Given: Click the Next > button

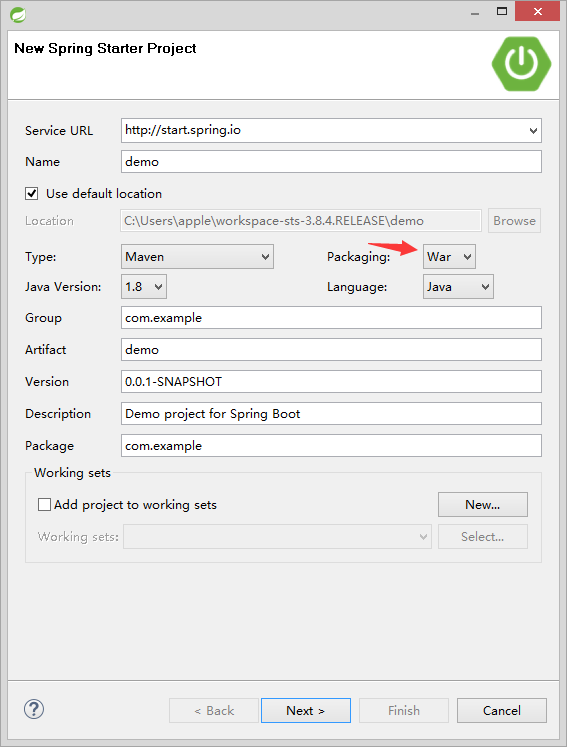Looking at the screenshot, I should (306, 710).
